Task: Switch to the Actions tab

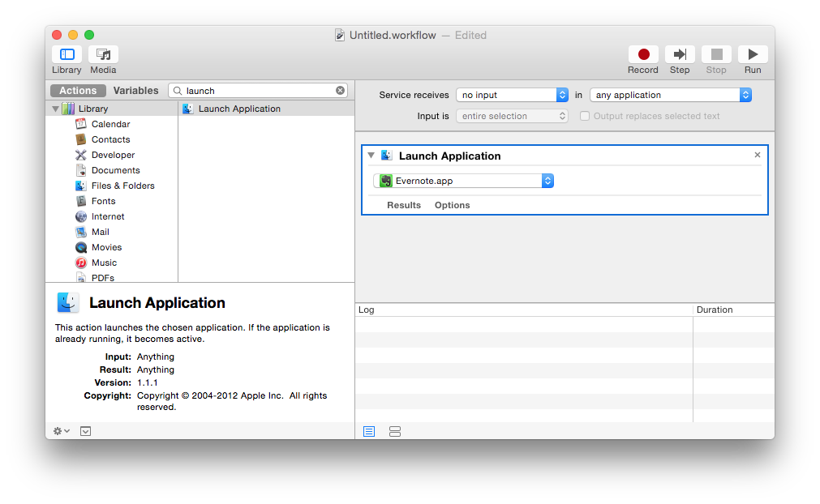Action: [x=78, y=91]
